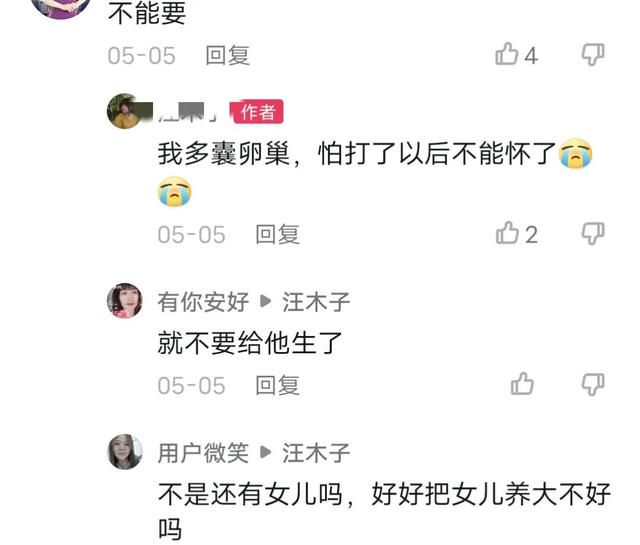This screenshot has height=545, width=640.
Task: Tap the author's avatar picture
Action: (x=124, y=111)
